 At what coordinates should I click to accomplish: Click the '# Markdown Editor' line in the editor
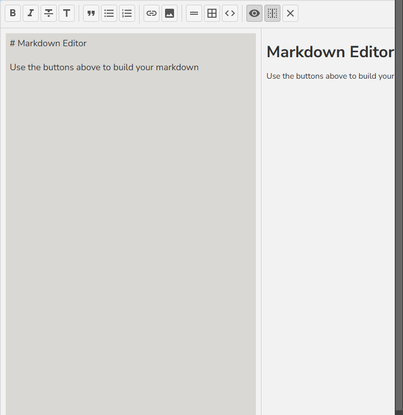(x=48, y=43)
